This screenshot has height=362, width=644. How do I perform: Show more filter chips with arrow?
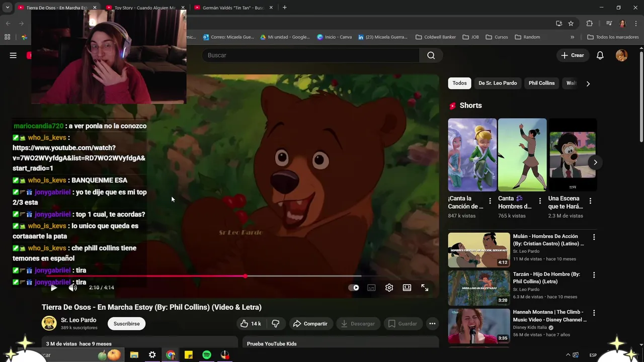tap(588, 83)
